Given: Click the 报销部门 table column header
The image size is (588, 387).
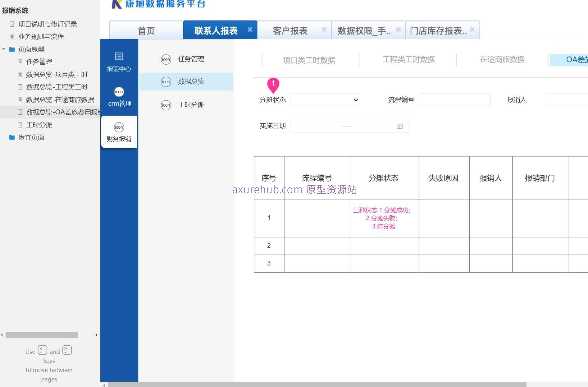Looking at the screenshot, I should pyautogui.click(x=540, y=178).
